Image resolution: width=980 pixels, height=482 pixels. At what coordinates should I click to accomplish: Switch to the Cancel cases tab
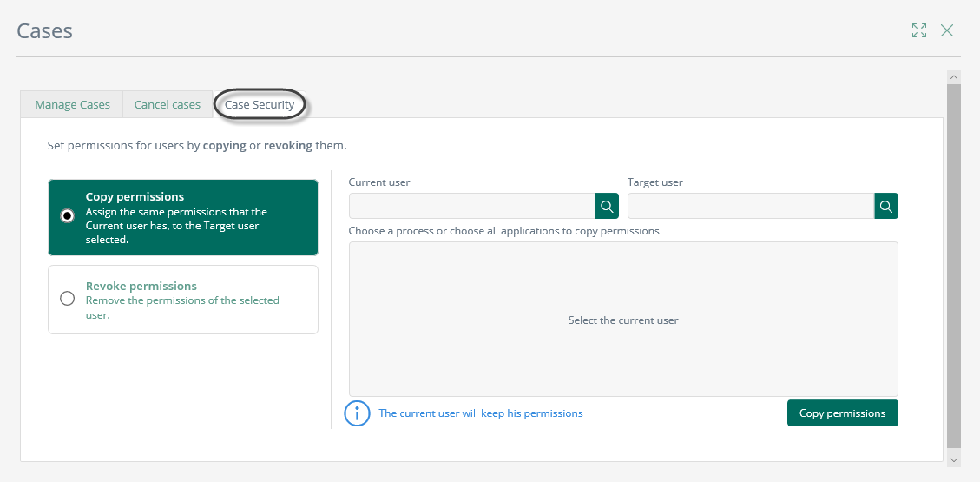click(x=168, y=104)
